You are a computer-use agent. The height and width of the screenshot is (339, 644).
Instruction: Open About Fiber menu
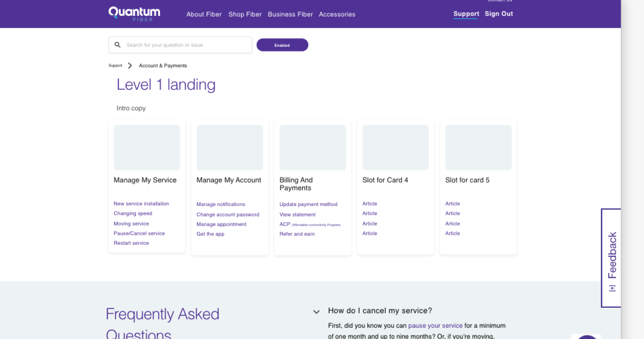(204, 14)
